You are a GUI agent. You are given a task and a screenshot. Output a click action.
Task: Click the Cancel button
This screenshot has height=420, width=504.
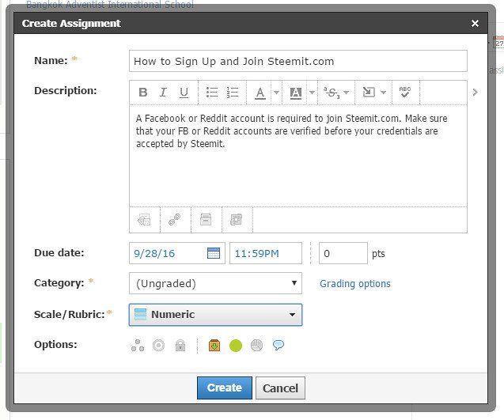click(x=280, y=388)
